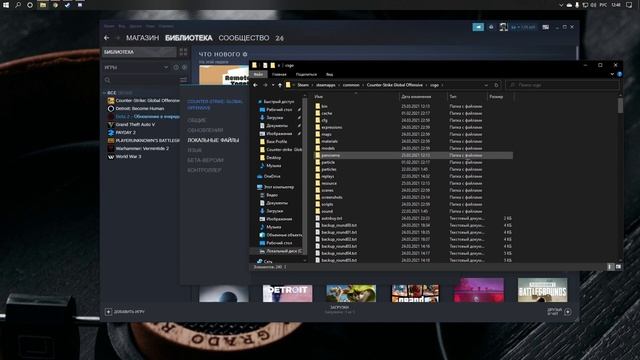The height and width of the screenshot is (360, 640).
Task: Click common in Explorer breadcrumb
Action: pyautogui.click(x=351, y=85)
